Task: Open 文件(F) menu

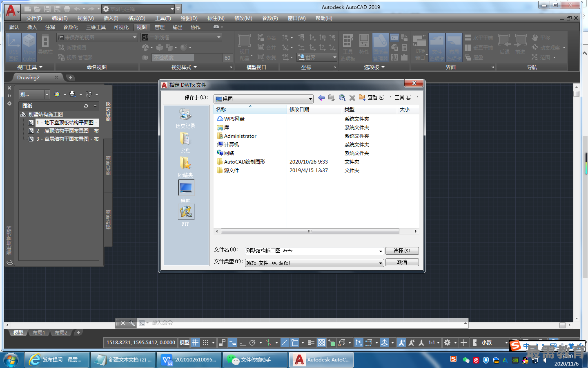Action: tap(34, 18)
